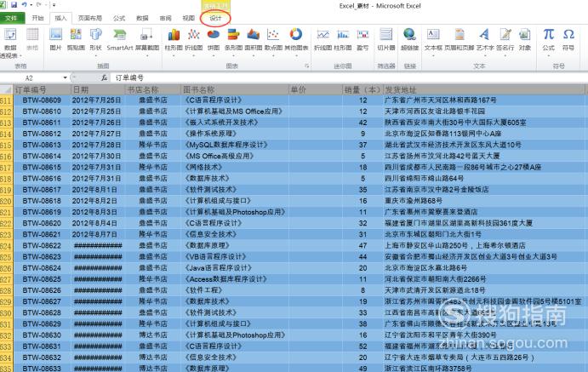Select address cell 四川省绵阳市绵山路64号
Image resolution: width=588 pixels, height=372 pixels.
pos(483,179)
